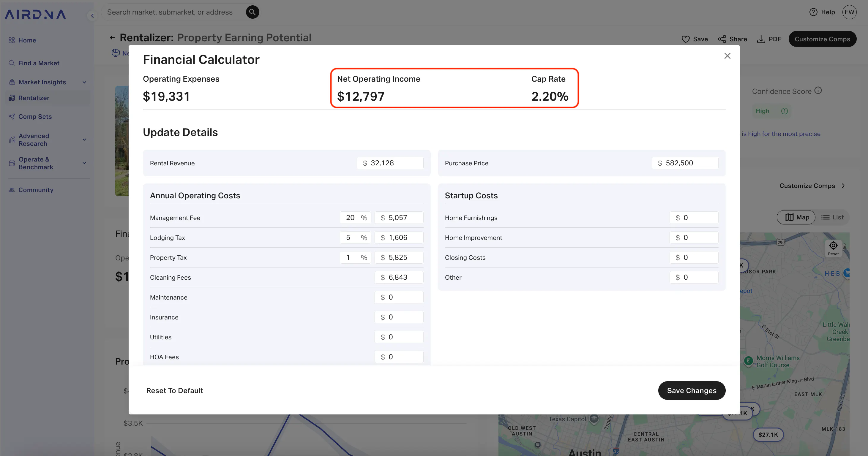Edit the Insurance cost field
Screen dimensions: 868x456
399,317
